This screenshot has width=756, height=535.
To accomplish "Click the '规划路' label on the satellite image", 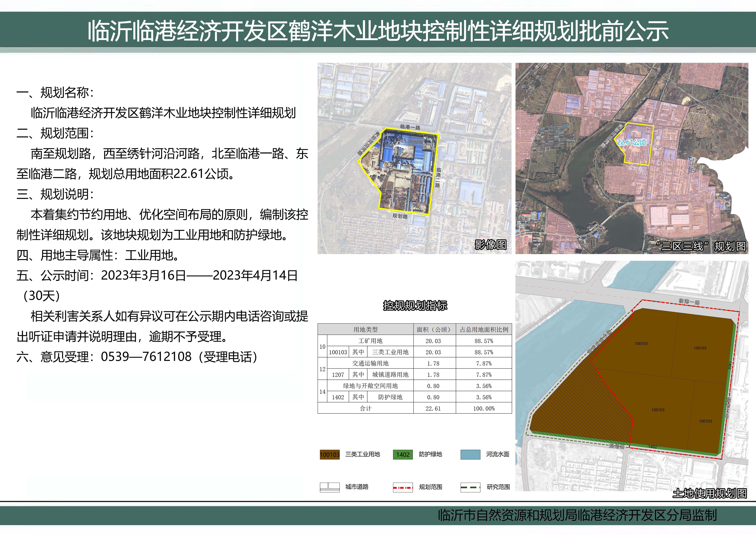I will pos(400,216).
